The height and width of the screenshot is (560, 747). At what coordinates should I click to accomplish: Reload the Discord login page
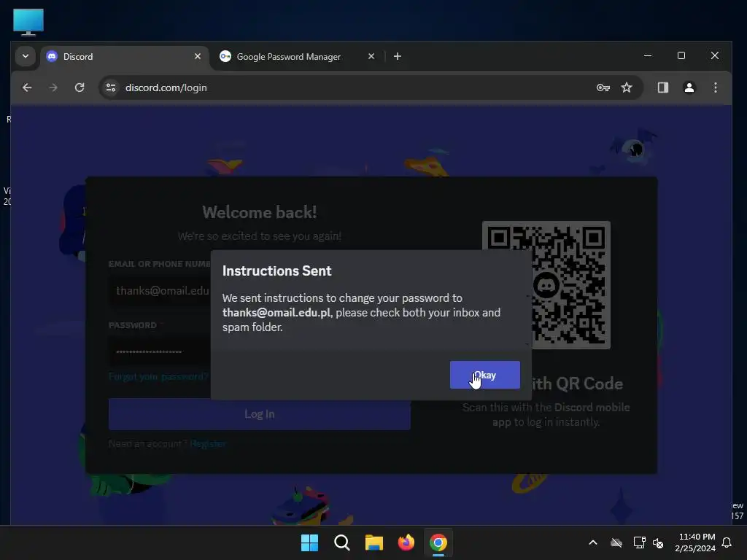[80, 87]
